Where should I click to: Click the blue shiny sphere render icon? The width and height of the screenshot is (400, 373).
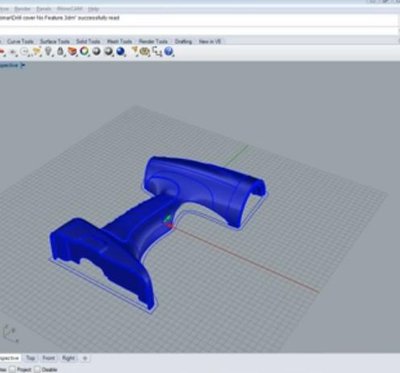(x=120, y=51)
